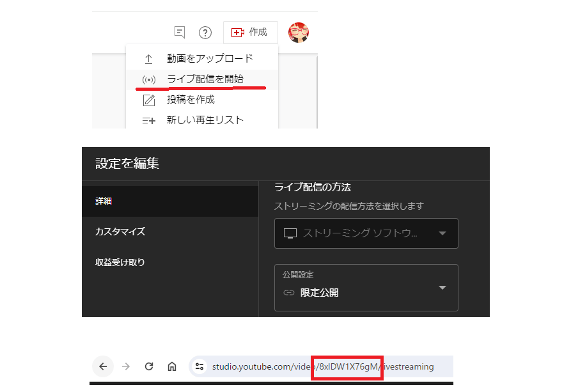
Task: Click the upload arrow icon
Action: pyautogui.click(x=148, y=59)
